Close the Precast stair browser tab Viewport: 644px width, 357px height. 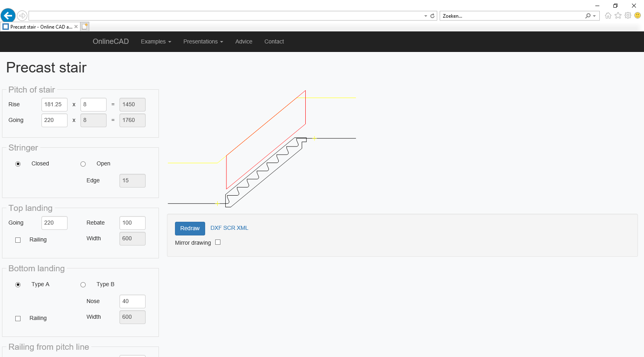[x=76, y=27]
